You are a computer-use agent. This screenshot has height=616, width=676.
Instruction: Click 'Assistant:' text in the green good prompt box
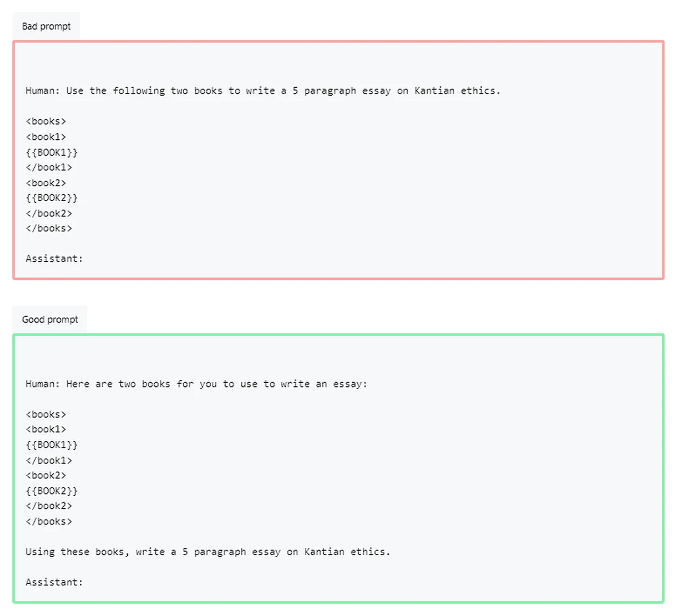54,582
